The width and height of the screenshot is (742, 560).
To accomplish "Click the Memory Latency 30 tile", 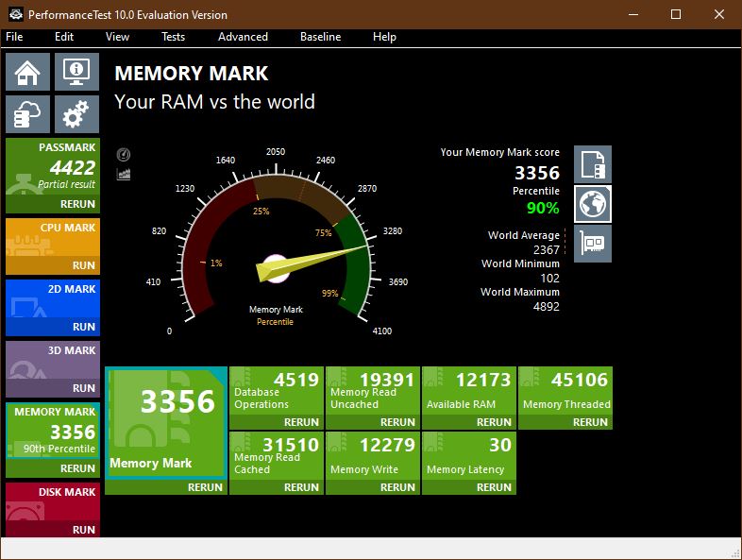I will tap(469, 455).
